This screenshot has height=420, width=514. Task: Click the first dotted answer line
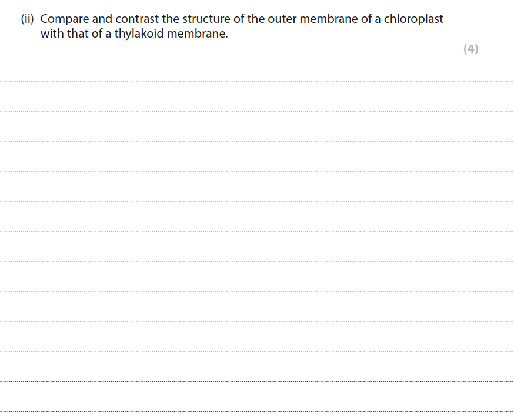click(257, 81)
